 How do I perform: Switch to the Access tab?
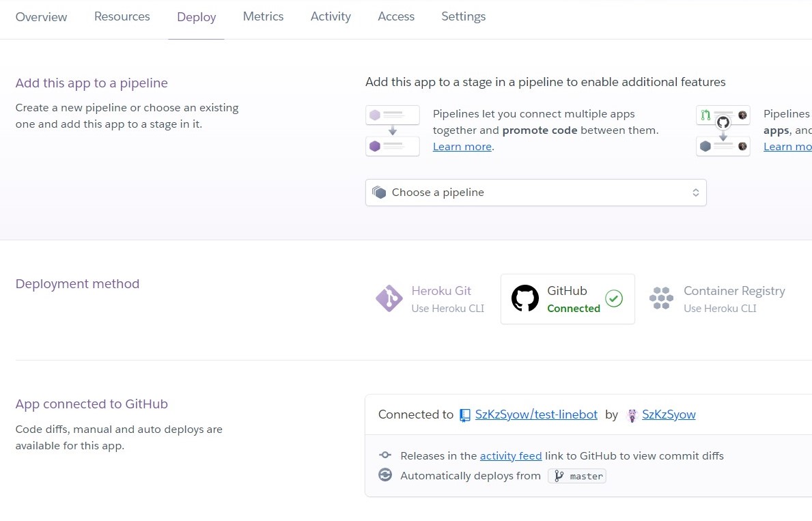tap(396, 16)
